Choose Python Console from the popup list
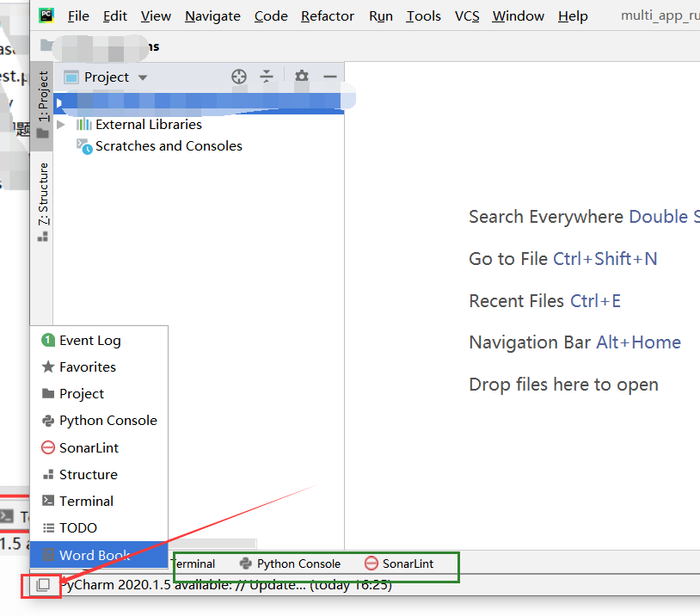The image size is (700, 616). (99, 421)
